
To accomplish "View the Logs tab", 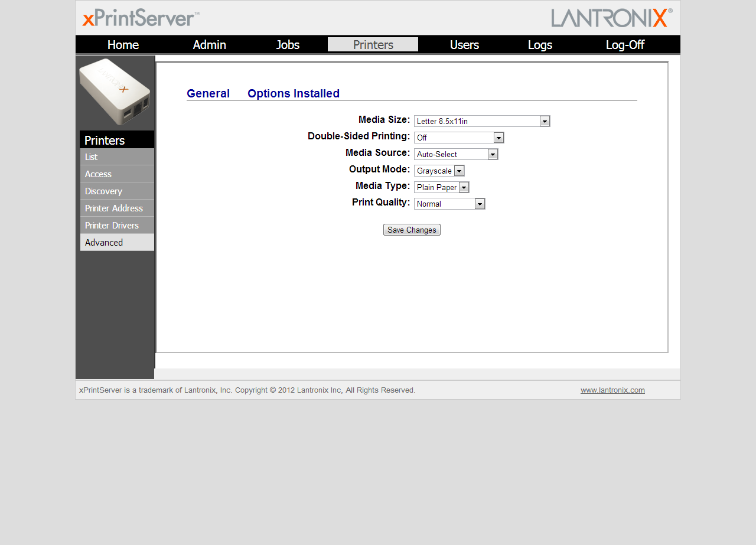I will 540,45.
